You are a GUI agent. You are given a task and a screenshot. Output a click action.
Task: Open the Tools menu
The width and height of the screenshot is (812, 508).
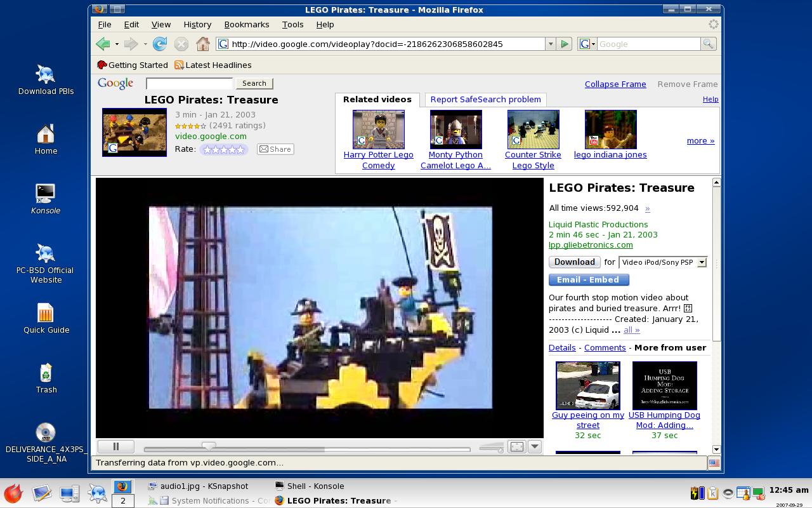(292, 24)
